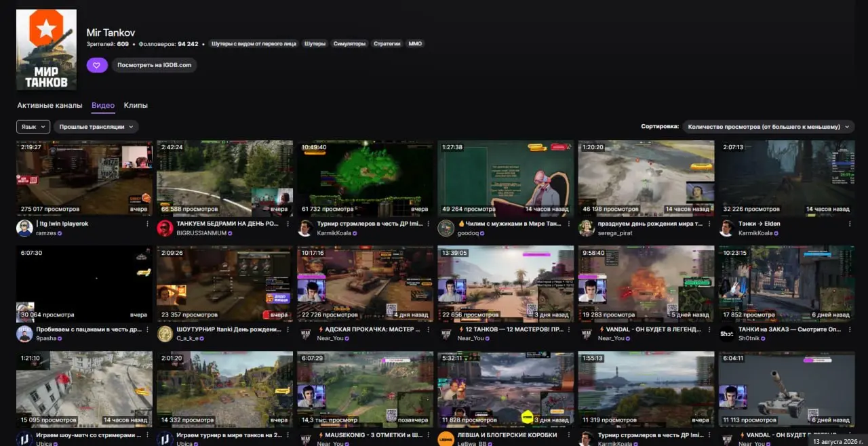
Task: Click the Mir Tankov game cover art
Action: click(46, 49)
